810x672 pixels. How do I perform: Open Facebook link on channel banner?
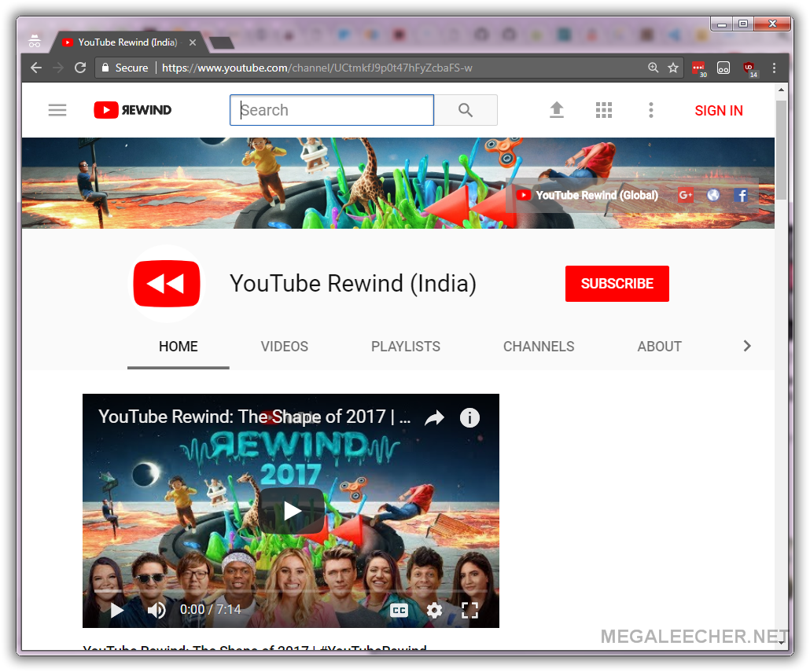click(x=742, y=195)
